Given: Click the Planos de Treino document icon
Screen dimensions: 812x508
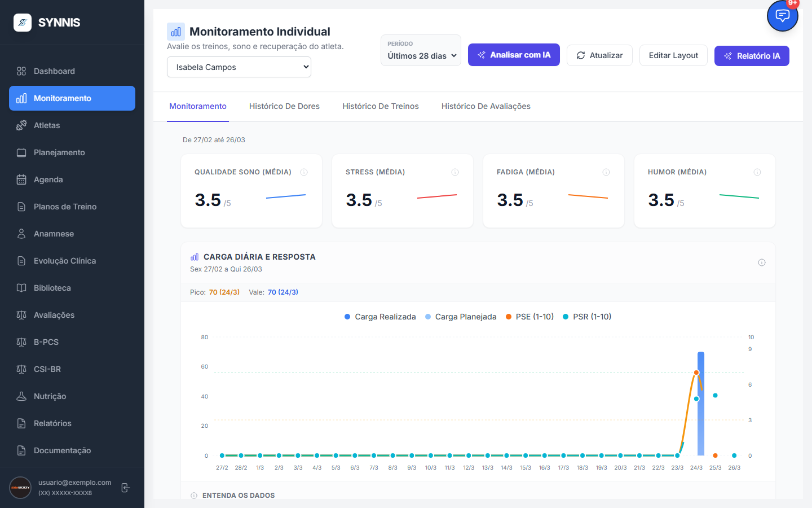Looking at the screenshot, I should pyautogui.click(x=21, y=207).
